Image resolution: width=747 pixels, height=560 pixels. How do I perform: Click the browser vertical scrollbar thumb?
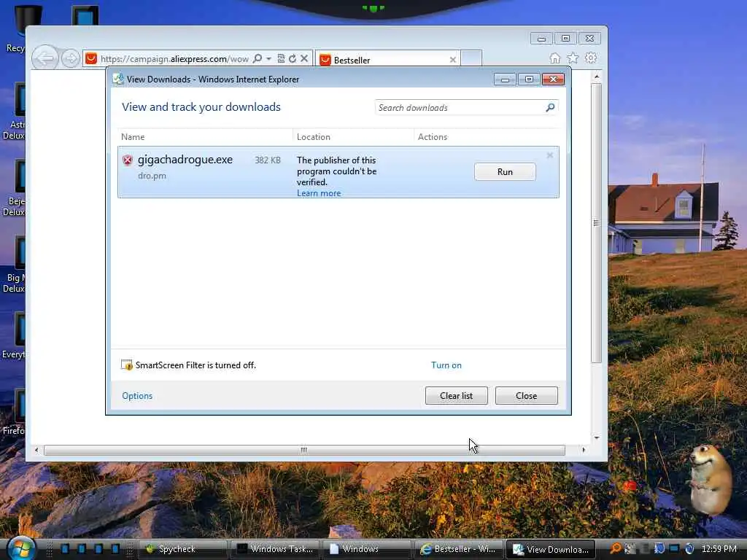click(x=596, y=223)
